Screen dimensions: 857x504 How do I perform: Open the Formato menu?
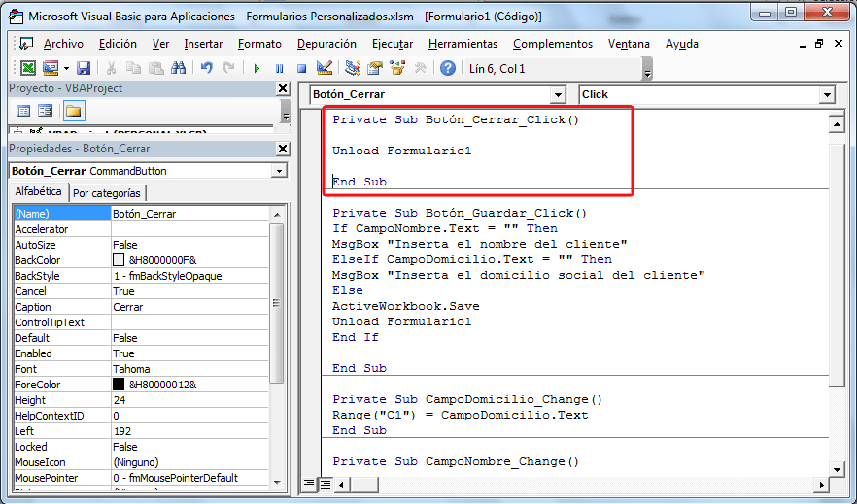pyautogui.click(x=259, y=44)
